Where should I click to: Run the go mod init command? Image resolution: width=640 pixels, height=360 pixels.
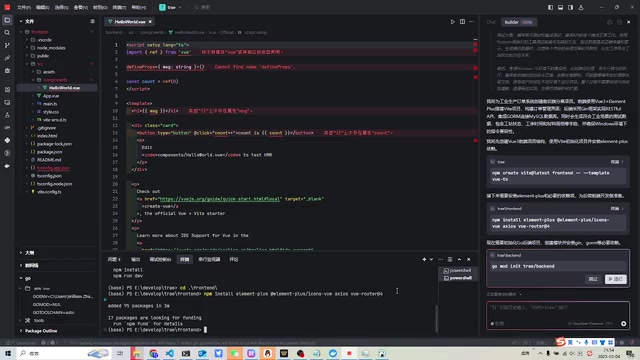click(x=616, y=279)
